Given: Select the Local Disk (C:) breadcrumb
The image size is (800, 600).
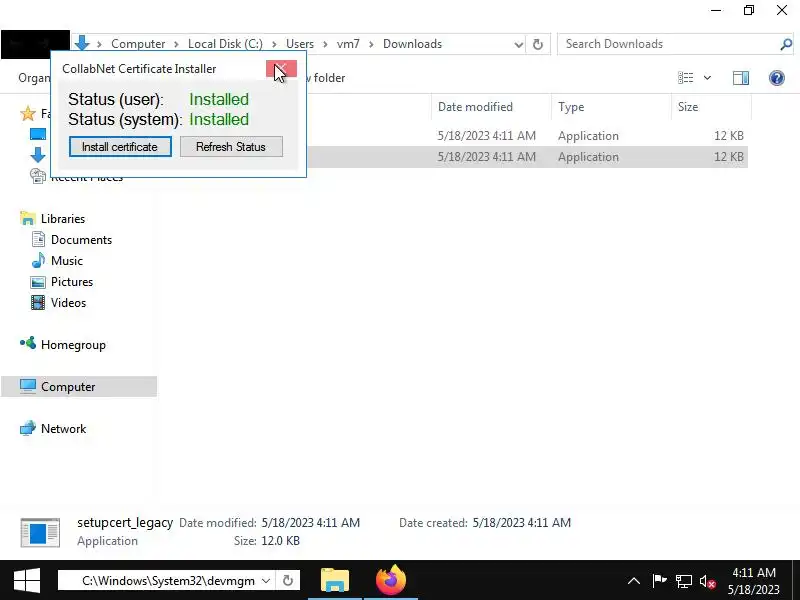Looking at the screenshot, I should pyautogui.click(x=225, y=44).
